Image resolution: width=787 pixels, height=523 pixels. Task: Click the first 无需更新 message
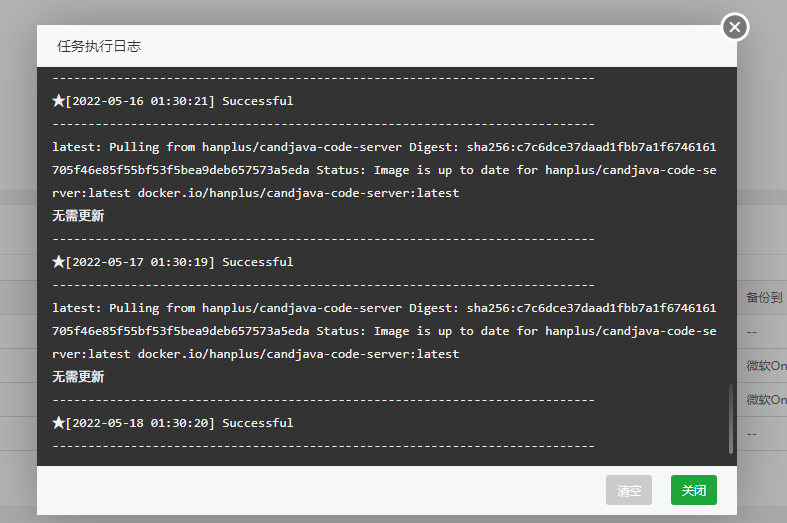pos(78,215)
